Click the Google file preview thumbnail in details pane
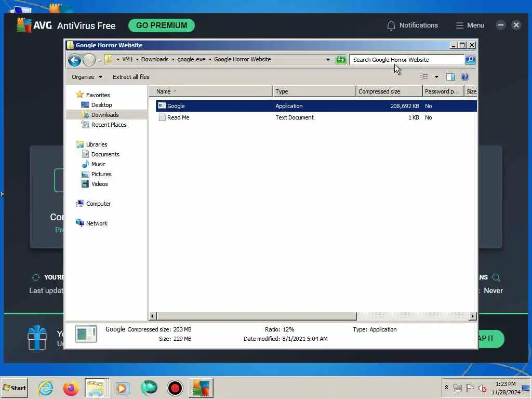The width and height of the screenshot is (532, 399). (86, 334)
